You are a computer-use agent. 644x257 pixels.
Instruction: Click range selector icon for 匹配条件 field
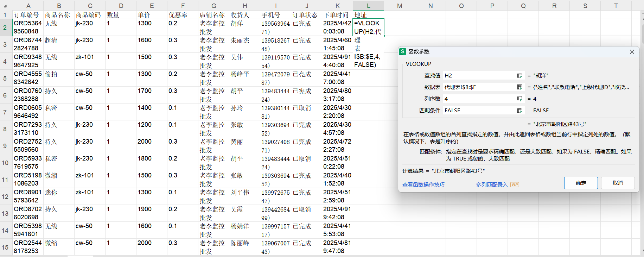click(x=519, y=111)
